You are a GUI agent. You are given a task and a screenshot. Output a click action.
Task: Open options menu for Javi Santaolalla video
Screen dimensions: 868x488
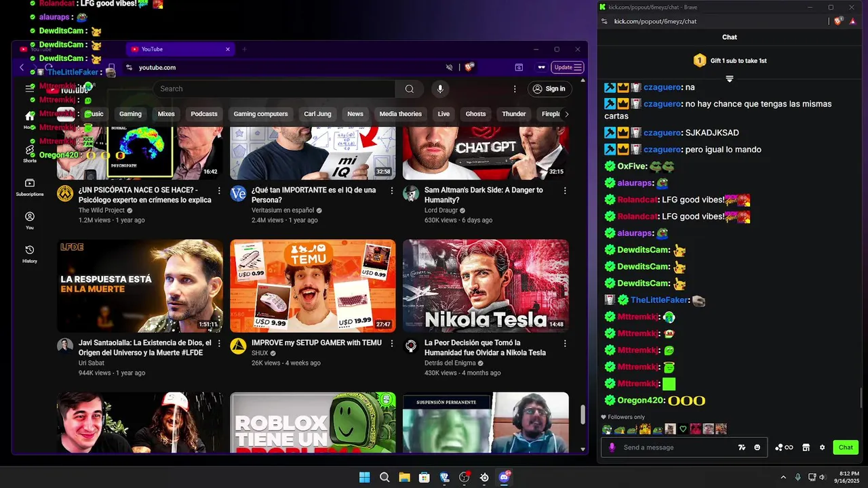pyautogui.click(x=219, y=344)
